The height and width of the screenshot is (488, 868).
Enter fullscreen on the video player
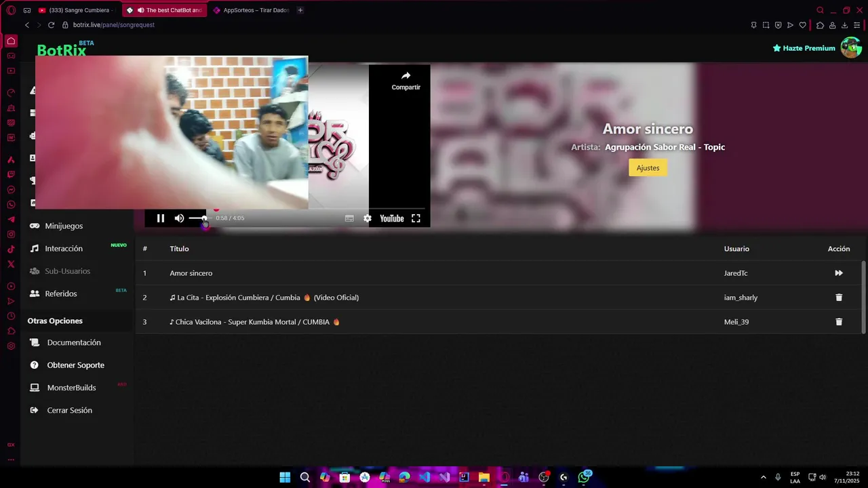(x=416, y=218)
